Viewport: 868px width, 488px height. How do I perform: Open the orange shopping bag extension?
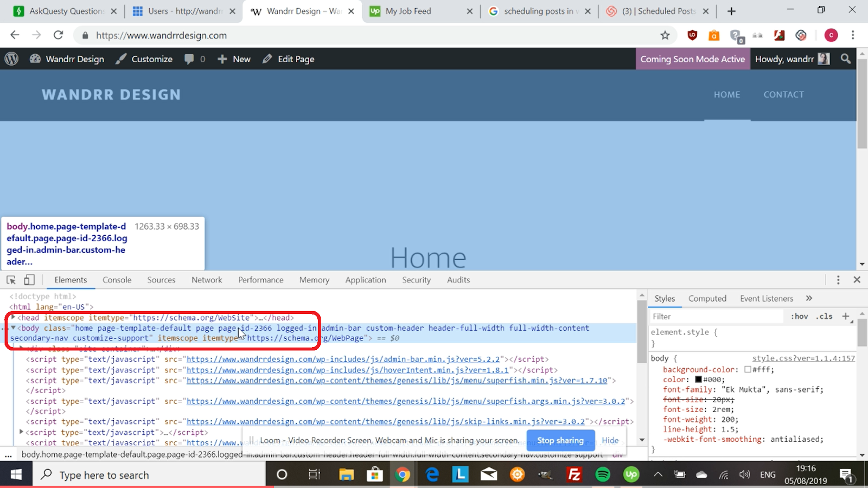pos(714,36)
